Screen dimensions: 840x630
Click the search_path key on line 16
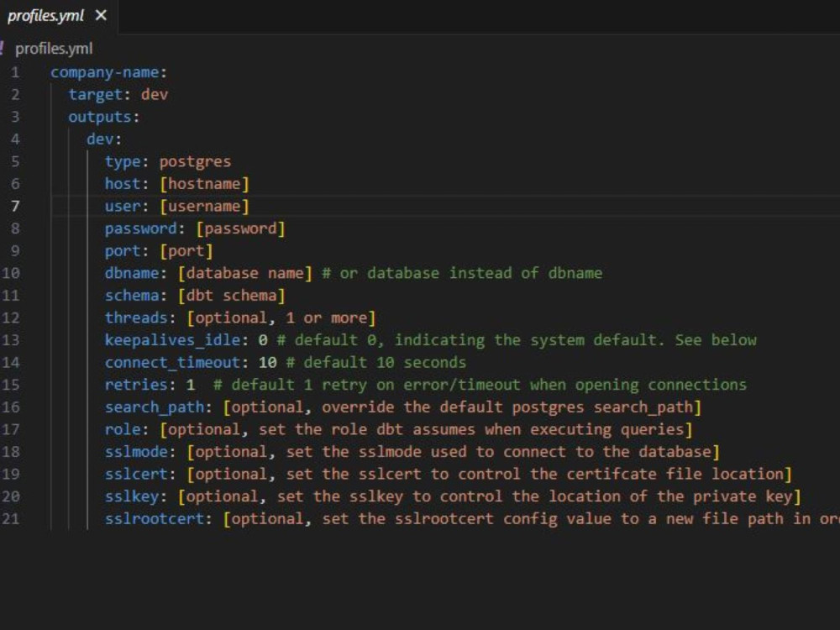pyautogui.click(x=155, y=407)
